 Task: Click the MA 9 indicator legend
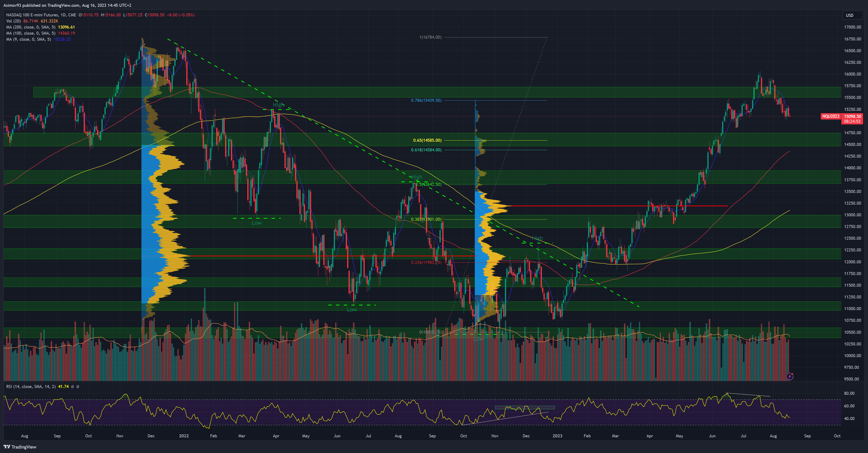point(28,40)
